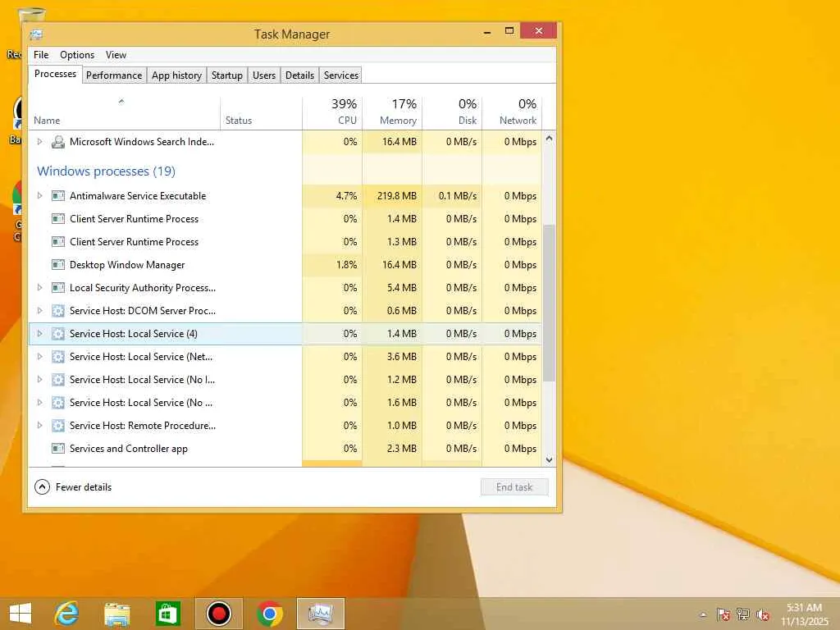
Task: Expand Service Host: Local Service (4) row
Action: click(x=39, y=334)
